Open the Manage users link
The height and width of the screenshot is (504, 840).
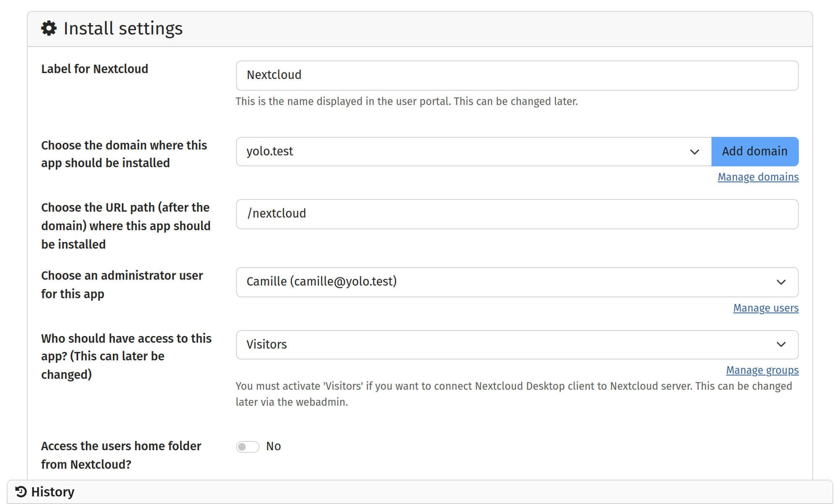point(766,308)
